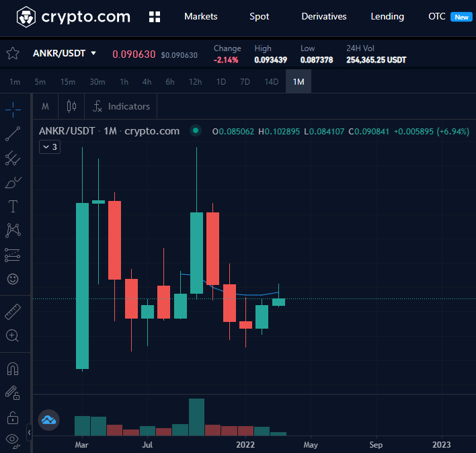Open the Lending menu
This screenshot has width=476, height=453.
pos(387,16)
